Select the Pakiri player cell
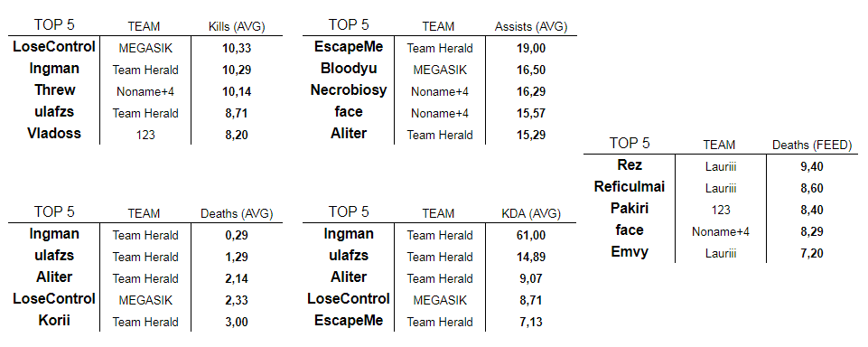 tap(629, 209)
